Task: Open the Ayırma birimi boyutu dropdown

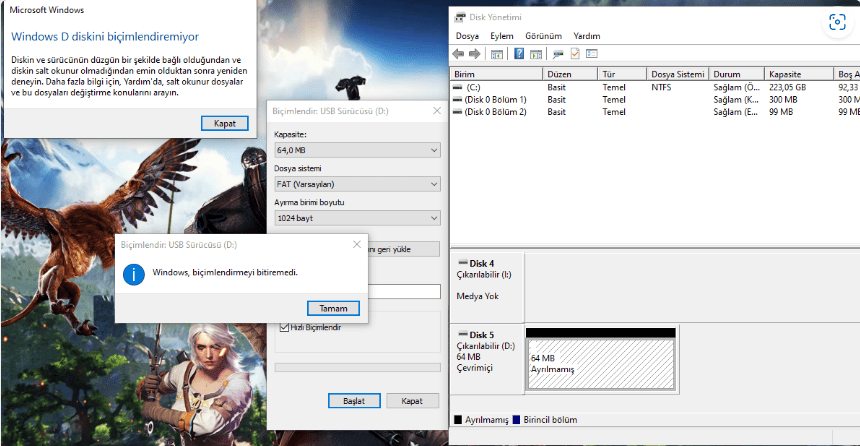Action: (x=358, y=218)
